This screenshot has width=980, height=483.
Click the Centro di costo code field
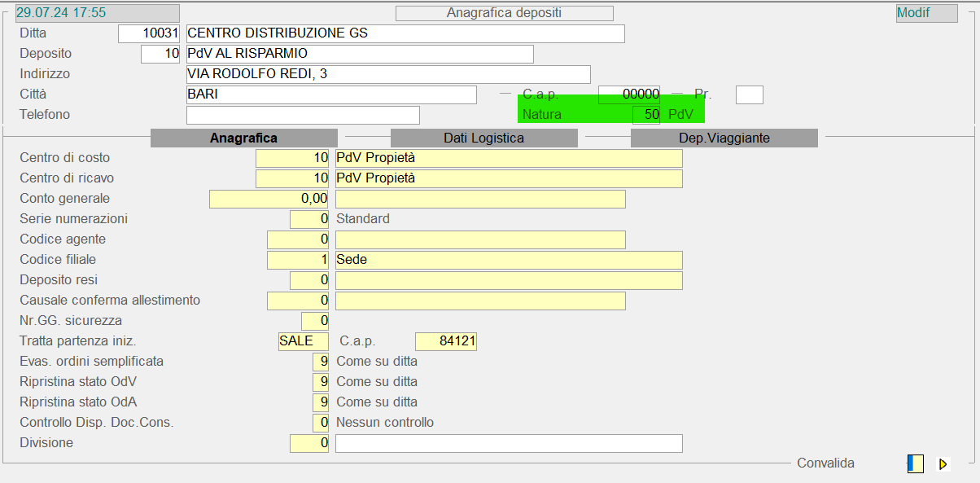(x=292, y=158)
